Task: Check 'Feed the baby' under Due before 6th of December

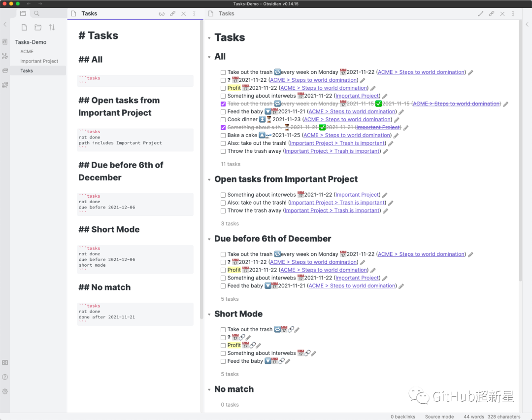Action: pos(223,286)
